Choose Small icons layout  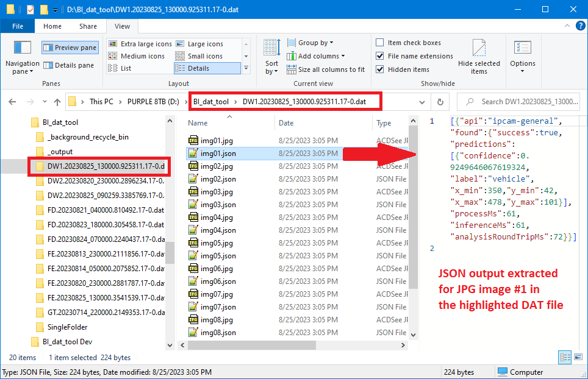pyautogui.click(x=199, y=56)
